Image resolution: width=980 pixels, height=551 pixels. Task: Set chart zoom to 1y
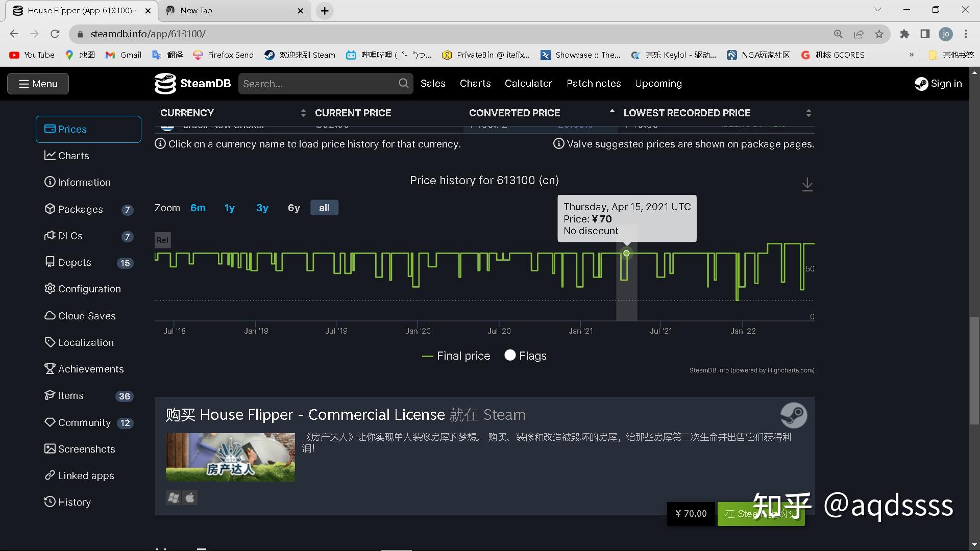pyautogui.click(x=229, y=208)
